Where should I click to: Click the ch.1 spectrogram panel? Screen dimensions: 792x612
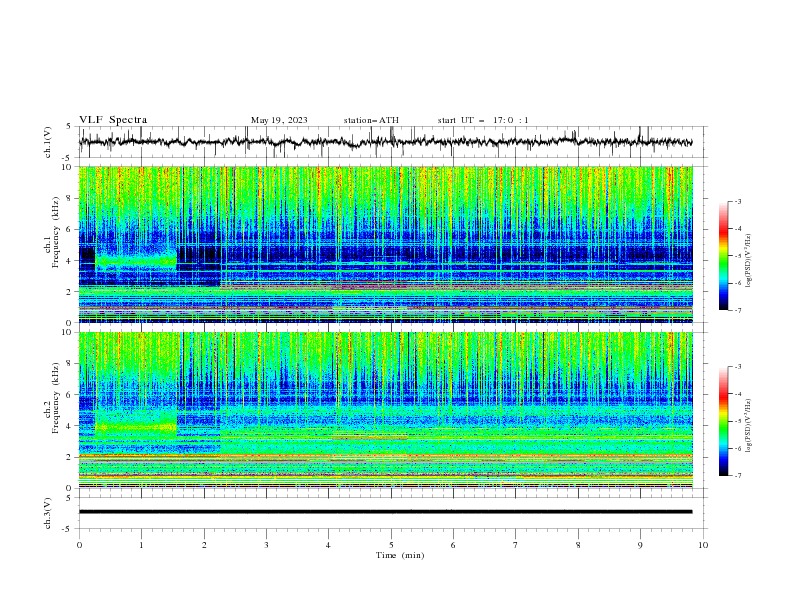[386, 244]
